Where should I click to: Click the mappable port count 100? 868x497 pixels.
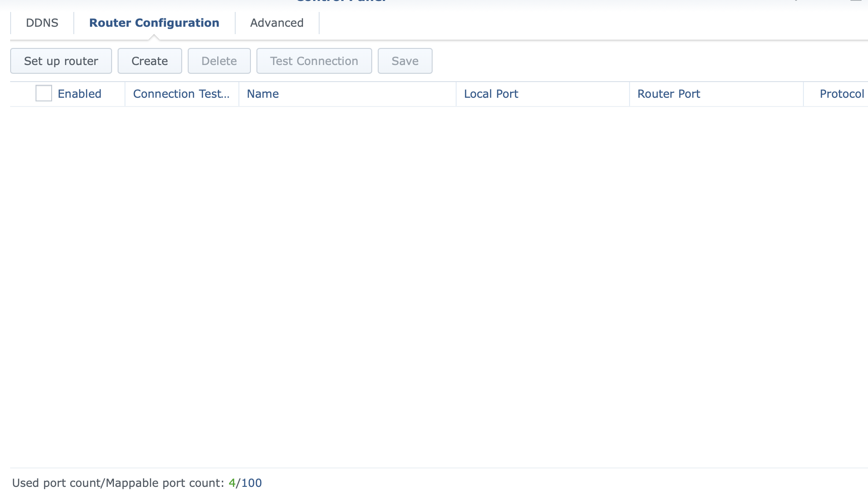251,483
